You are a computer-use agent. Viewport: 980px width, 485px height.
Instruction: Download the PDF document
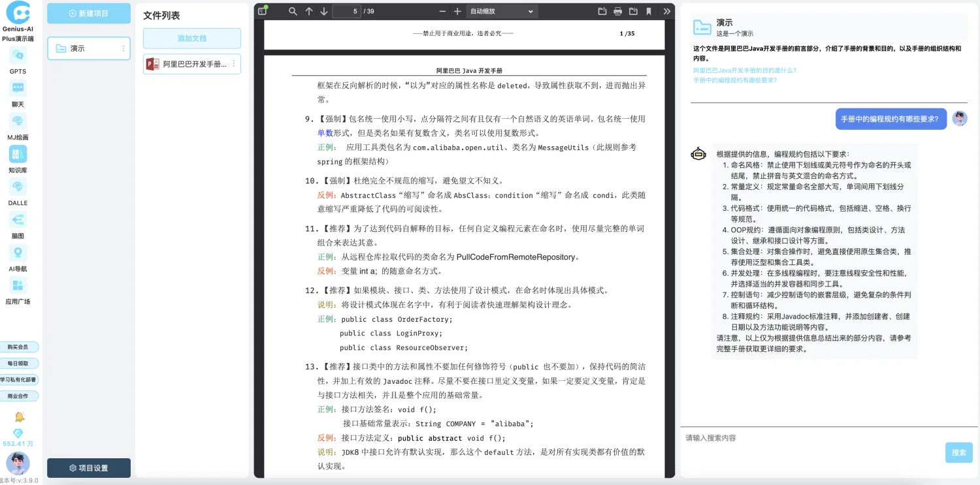633,11
